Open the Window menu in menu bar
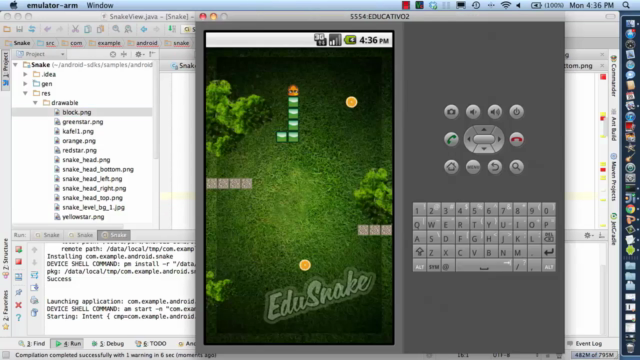Screen dimensions: 640x360 pyautogui.click(x=100, y=5)
